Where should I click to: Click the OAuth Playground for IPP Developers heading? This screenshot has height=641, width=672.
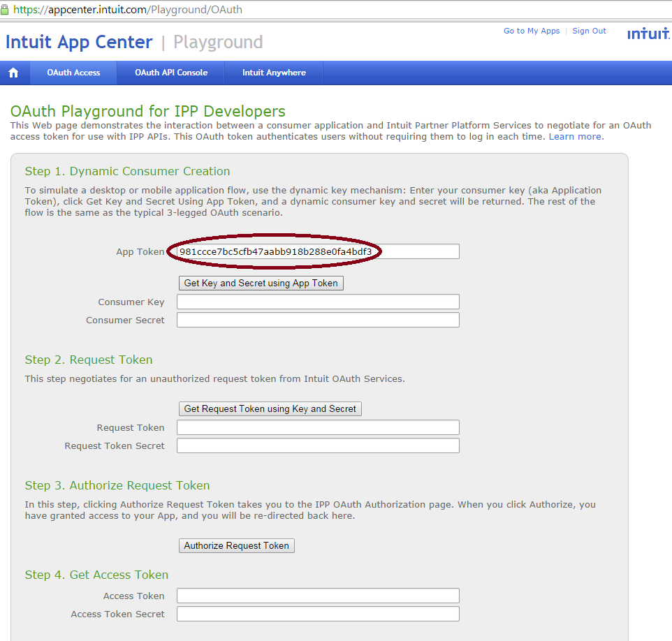pyautogui.click(x=148, y=112)
